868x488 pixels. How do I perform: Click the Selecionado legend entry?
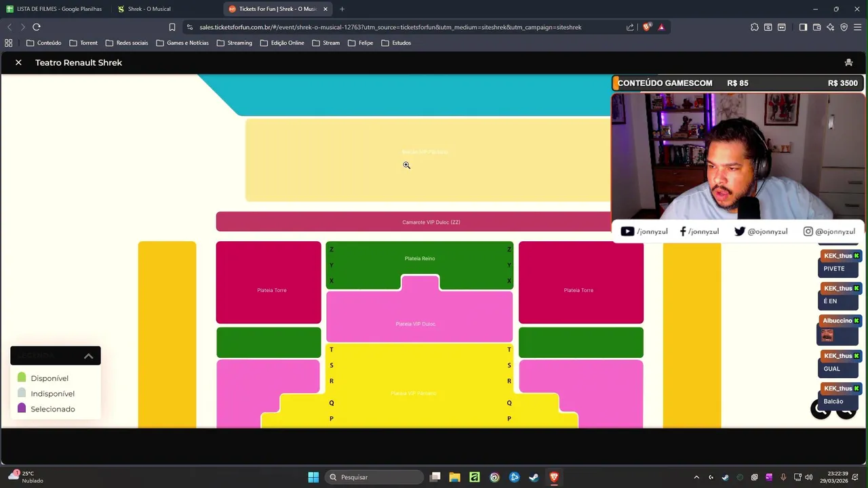click(46, 409)
